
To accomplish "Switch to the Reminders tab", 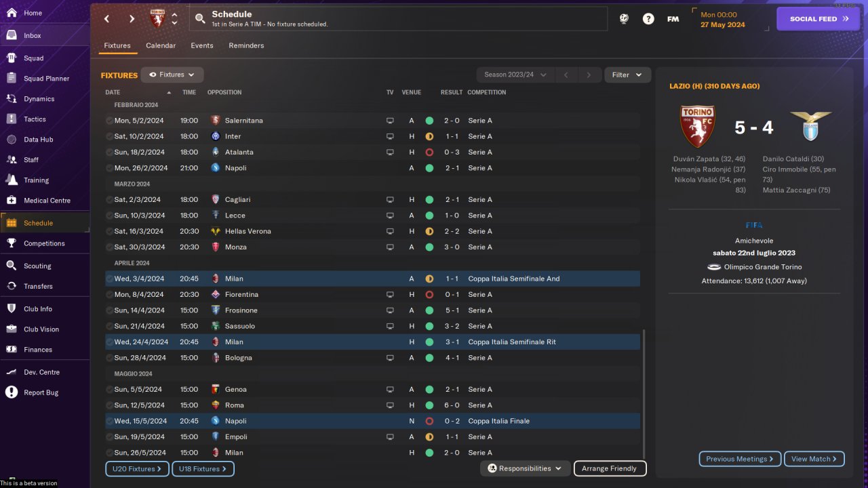I will [246, 45].
